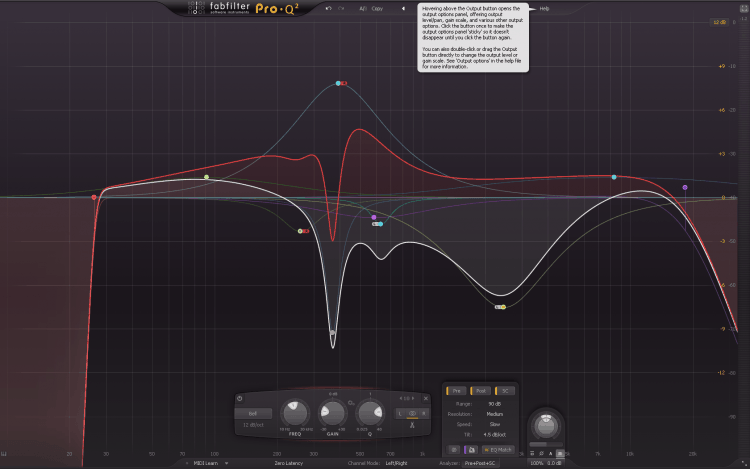Click the GAIN knob

(332, 414)
